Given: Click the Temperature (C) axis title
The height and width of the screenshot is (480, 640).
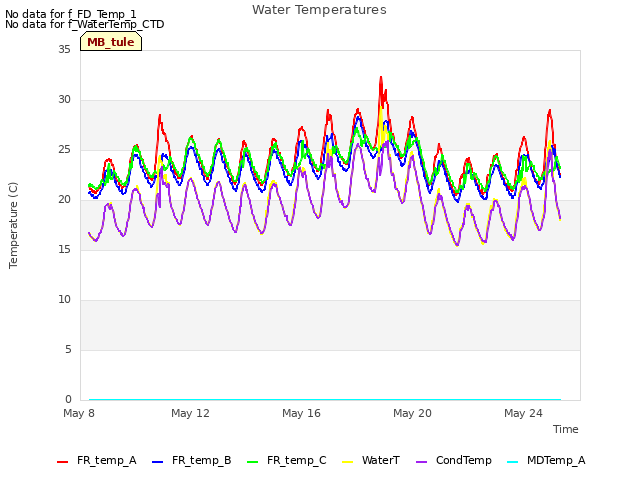Looking at the screenshot, I should [13, 225].
